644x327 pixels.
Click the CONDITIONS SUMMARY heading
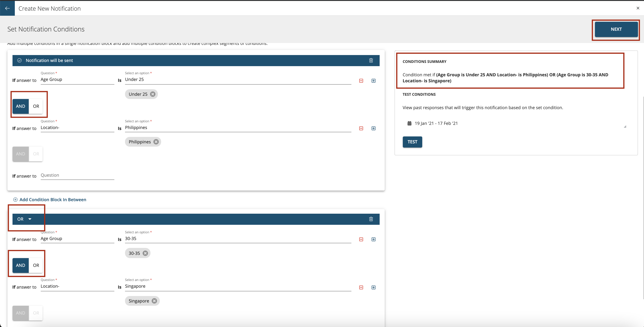click(x=424, y=62)
